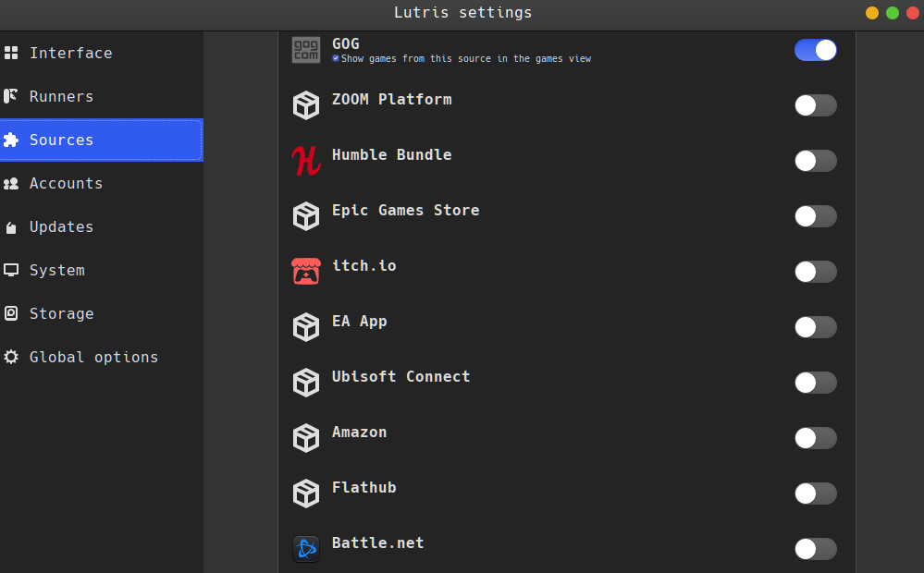Click the Battle.net logo icon
The image size is (924, 573).
[x=306, y=548]
